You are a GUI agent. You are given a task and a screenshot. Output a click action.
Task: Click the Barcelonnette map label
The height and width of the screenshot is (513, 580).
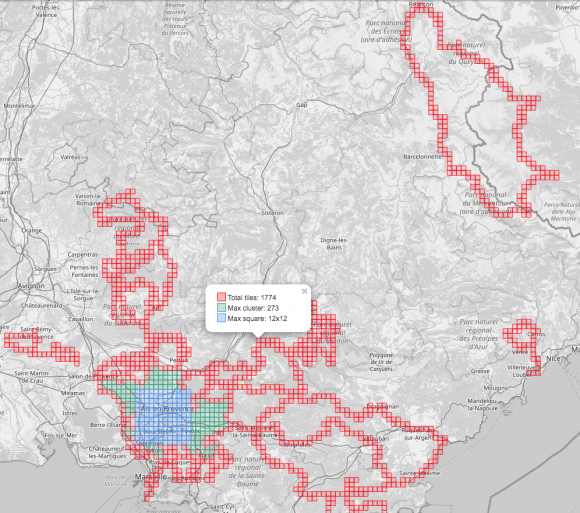[422, 157]
